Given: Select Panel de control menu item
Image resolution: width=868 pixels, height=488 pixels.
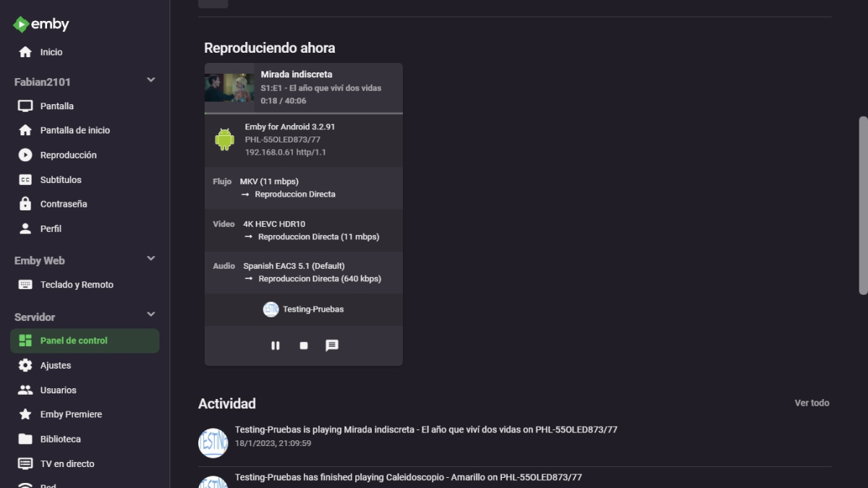Looking at the screenshot, I should tap(85, 341).
